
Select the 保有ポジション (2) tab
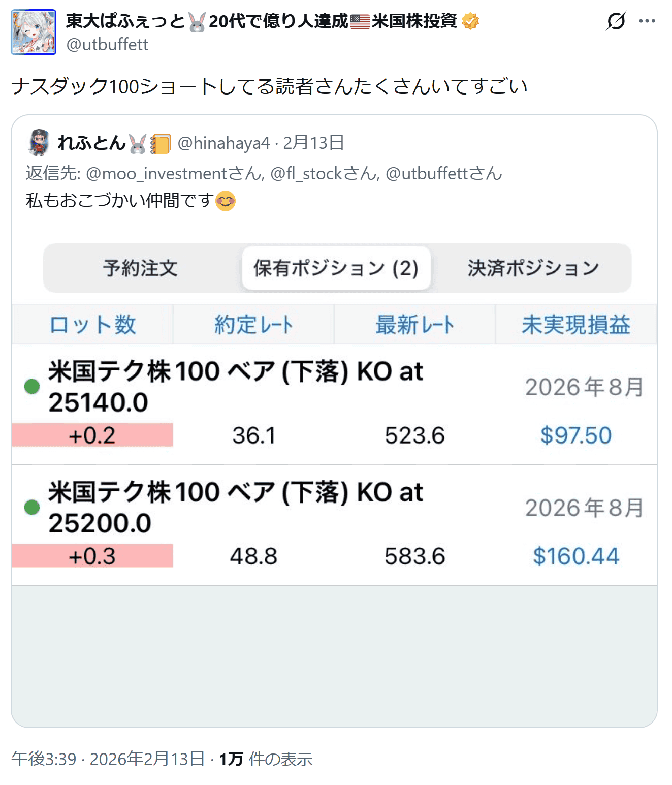pyautogui.click(x=336, y=268)
